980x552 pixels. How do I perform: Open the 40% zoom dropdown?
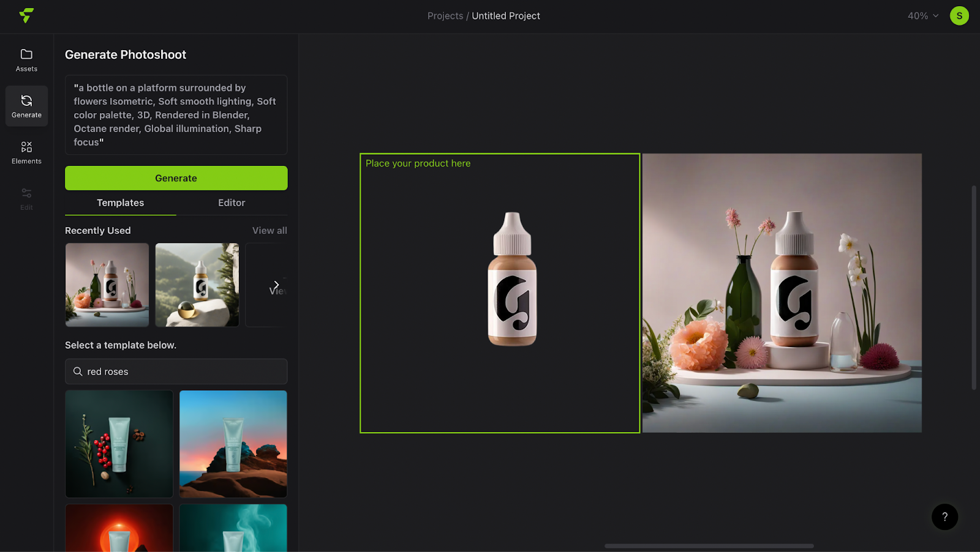click(923, 16)
